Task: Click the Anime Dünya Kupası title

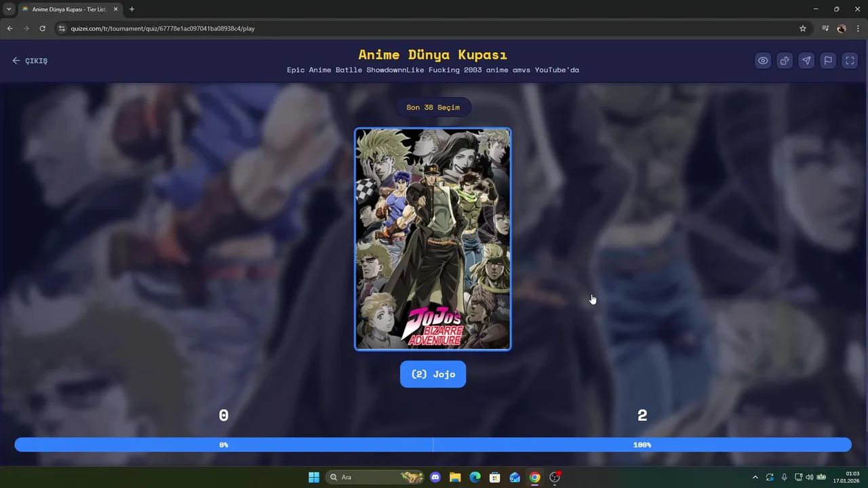Action: pos(433,54)
